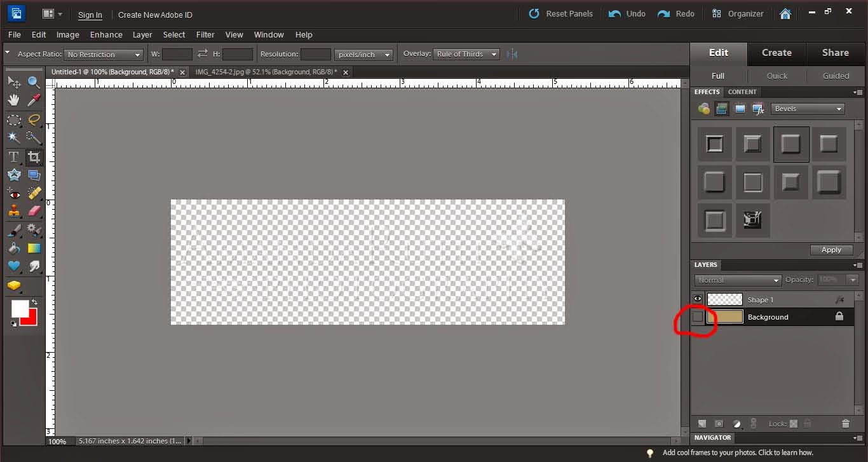Select the Eraser tool
The height and width of the screenshot is (462, 868).
point(34,211)
